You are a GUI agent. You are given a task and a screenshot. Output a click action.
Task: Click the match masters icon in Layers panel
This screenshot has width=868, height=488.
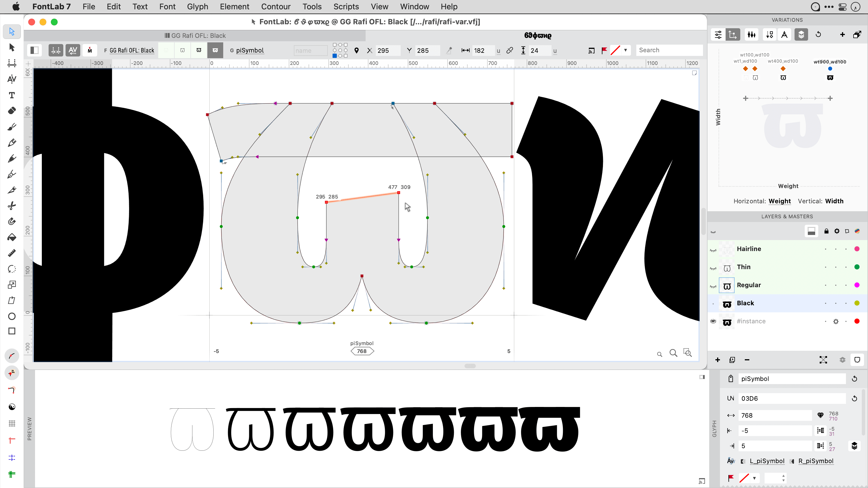pyautogui.click(x=823, y=360)
